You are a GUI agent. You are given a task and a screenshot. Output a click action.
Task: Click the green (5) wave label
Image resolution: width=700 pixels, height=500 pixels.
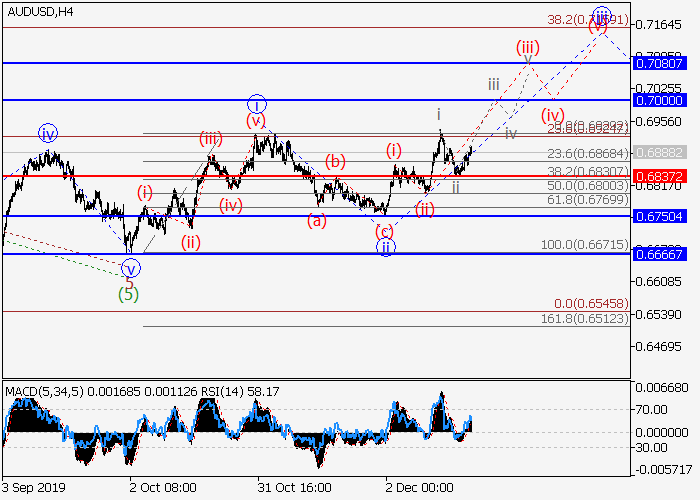click(x=128, y=294)
